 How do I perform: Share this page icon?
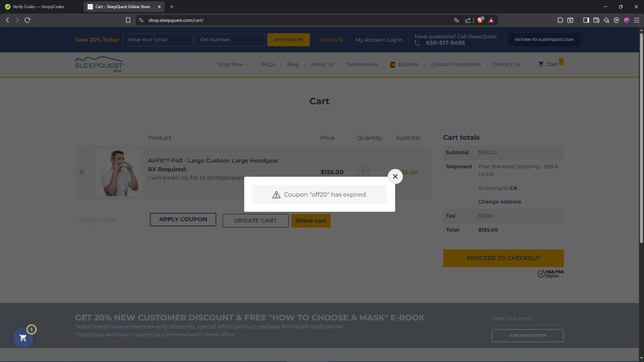pyautogui.click(x=468, y=20)
